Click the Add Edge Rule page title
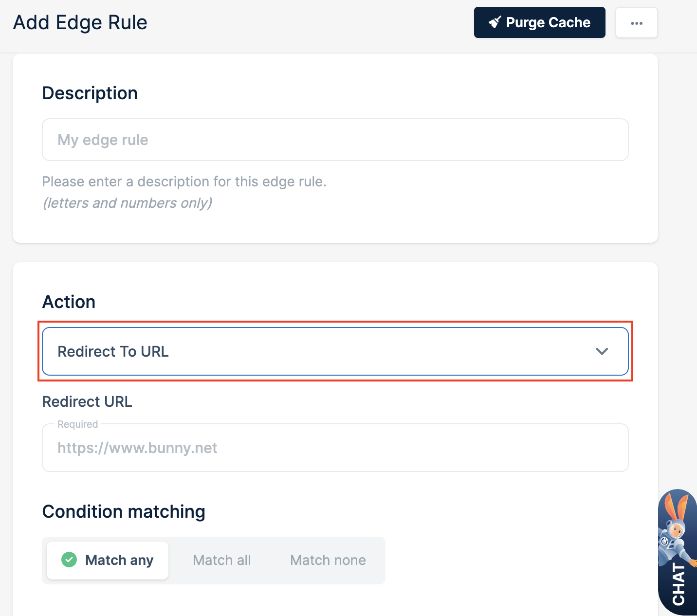This screenshot has height=616, width=697. (x=80, y=22)
